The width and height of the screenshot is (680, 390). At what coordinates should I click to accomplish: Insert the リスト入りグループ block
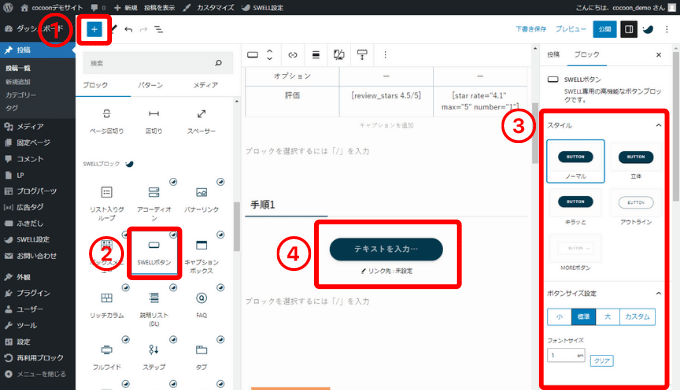(x=107, y=204)
